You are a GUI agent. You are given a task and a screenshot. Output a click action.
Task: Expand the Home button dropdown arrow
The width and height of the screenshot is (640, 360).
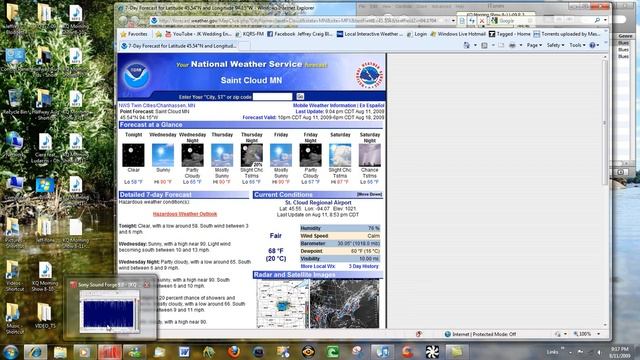pyautogui.click(x=475, y=45)
